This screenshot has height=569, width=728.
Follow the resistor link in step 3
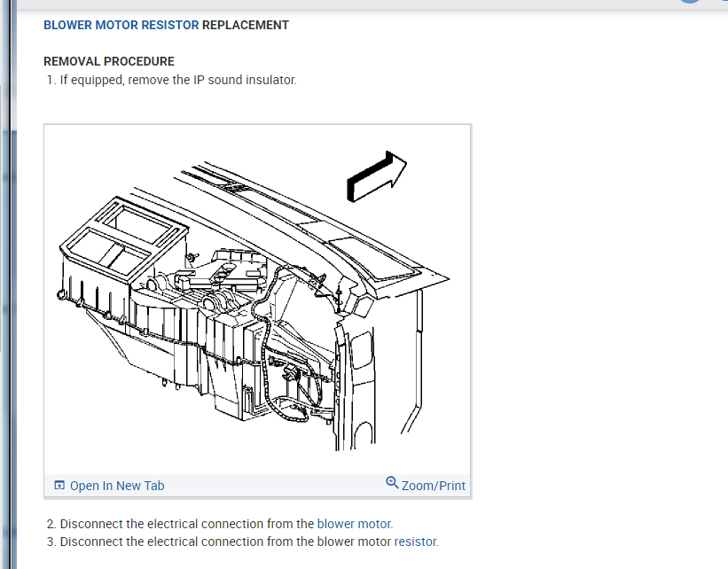[x=415, y=542]
